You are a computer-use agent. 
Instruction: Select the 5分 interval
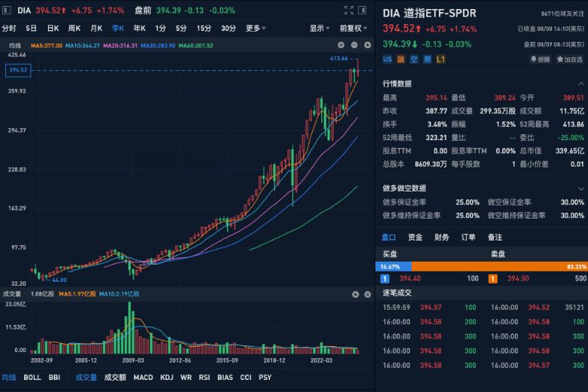(x=181, y=28)
